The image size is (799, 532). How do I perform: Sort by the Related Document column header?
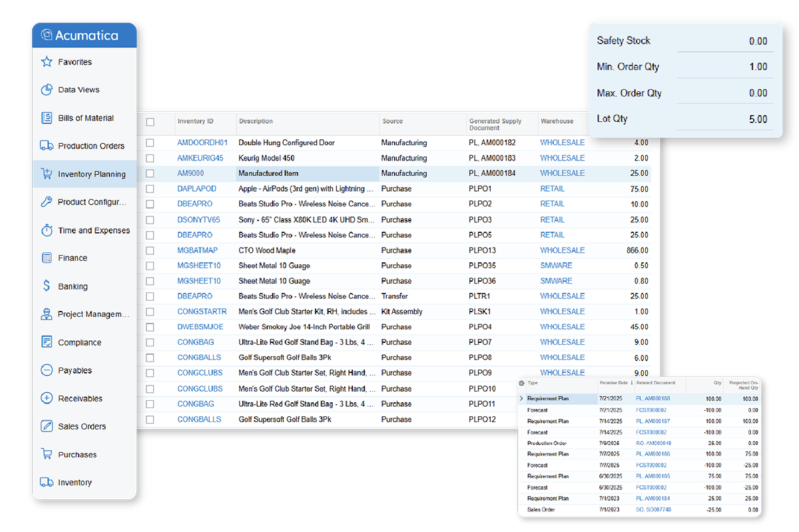click(x=656, y=383)
